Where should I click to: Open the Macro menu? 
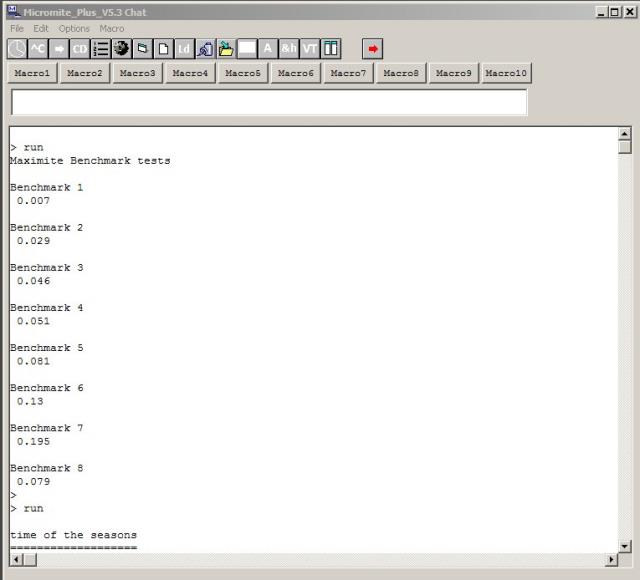112,29
